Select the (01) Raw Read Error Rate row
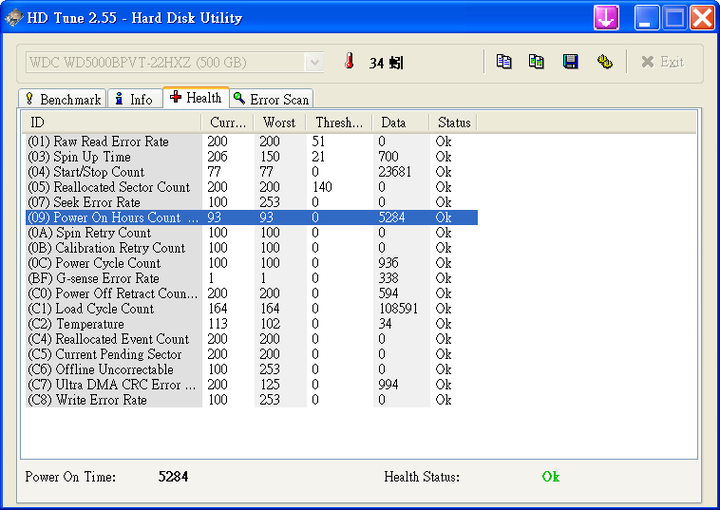Viewport: 720px width, 510px height. 252,141
